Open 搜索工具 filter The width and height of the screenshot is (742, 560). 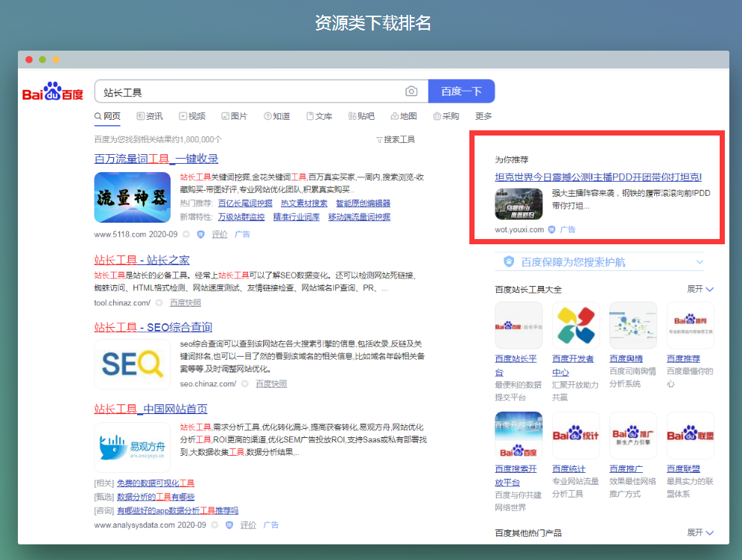[x=396, y=139]
